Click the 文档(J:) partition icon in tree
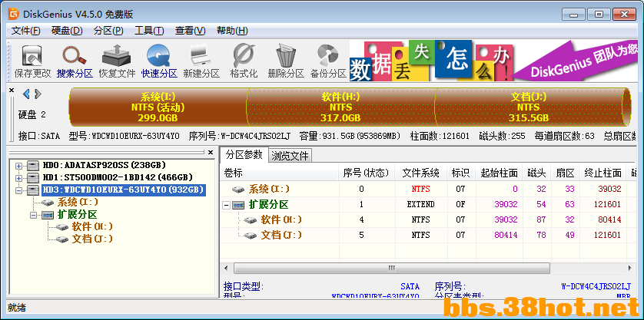 coord(62,239)
